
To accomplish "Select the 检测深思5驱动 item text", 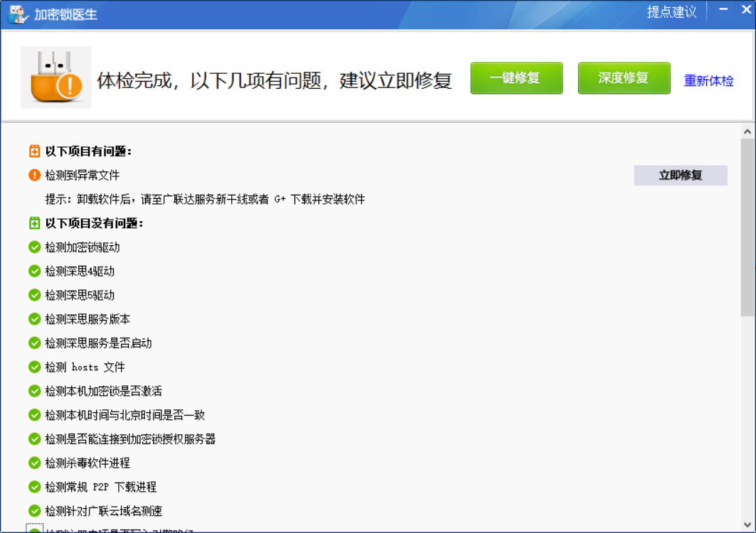I will tap(80, 296).
